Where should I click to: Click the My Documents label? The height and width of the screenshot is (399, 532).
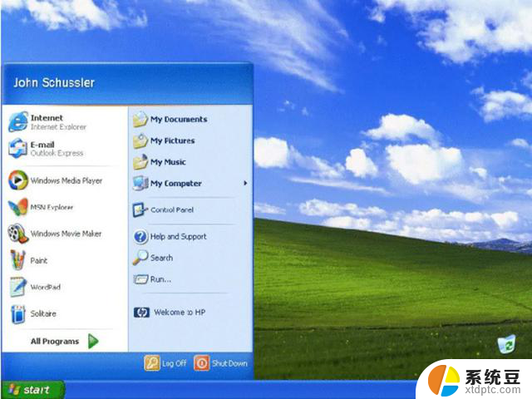pos(179,120)
